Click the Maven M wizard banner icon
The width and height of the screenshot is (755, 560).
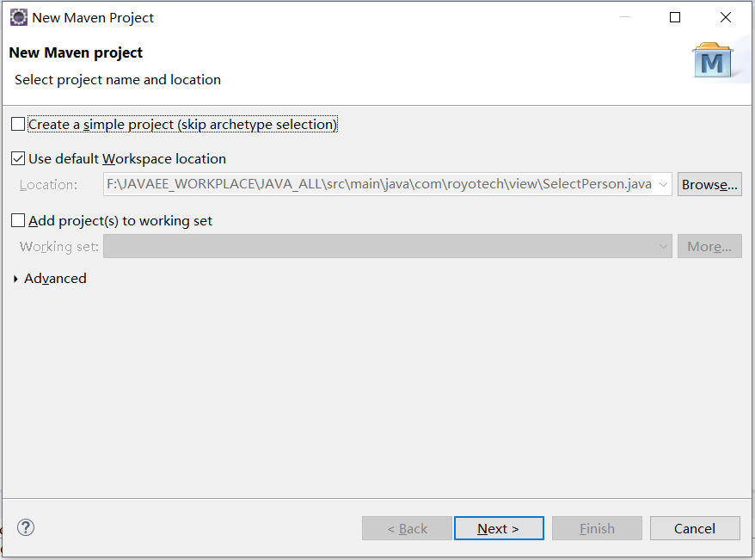tap(713, 61)
